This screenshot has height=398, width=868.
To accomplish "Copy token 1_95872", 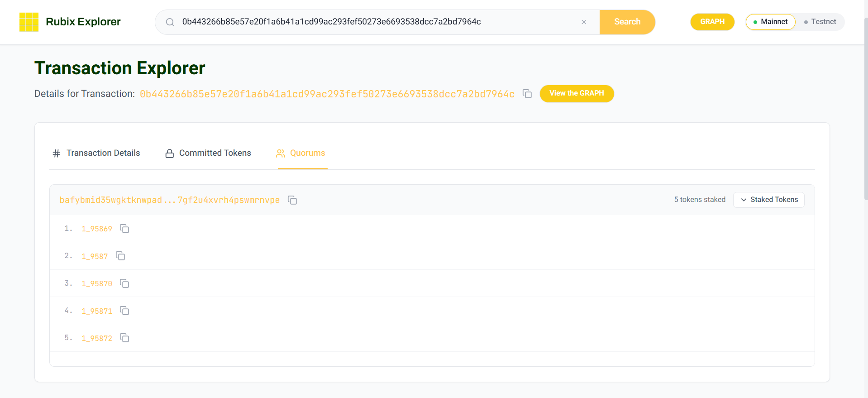I will 124,338.
